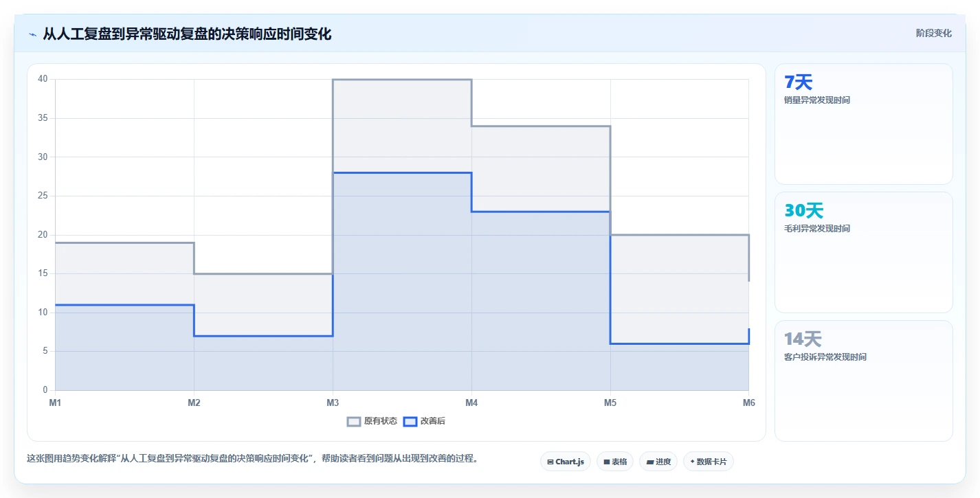Click the lightning icon beside the title
The height and width of the screenshot is (498, 980).
pos(32,34)
